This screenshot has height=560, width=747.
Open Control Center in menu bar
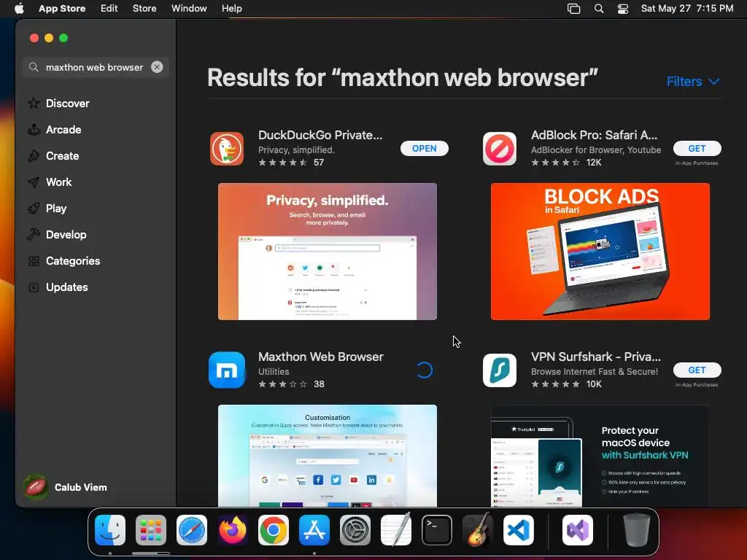[623, 9]
